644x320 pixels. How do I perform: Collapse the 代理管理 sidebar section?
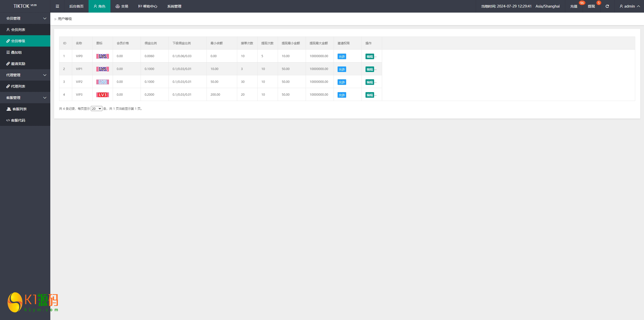coord(25,75)
